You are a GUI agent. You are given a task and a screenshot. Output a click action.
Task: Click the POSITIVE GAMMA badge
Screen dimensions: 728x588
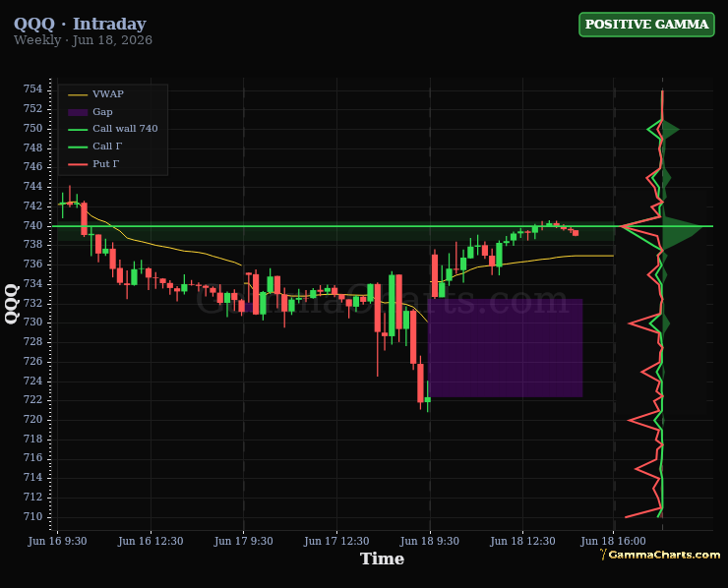tap(646, 25)
